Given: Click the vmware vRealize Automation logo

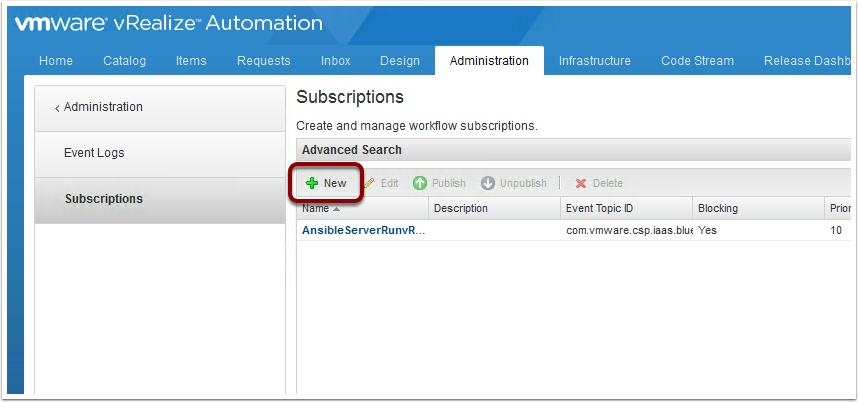Looking at the screenshot, I should point(169,24).
